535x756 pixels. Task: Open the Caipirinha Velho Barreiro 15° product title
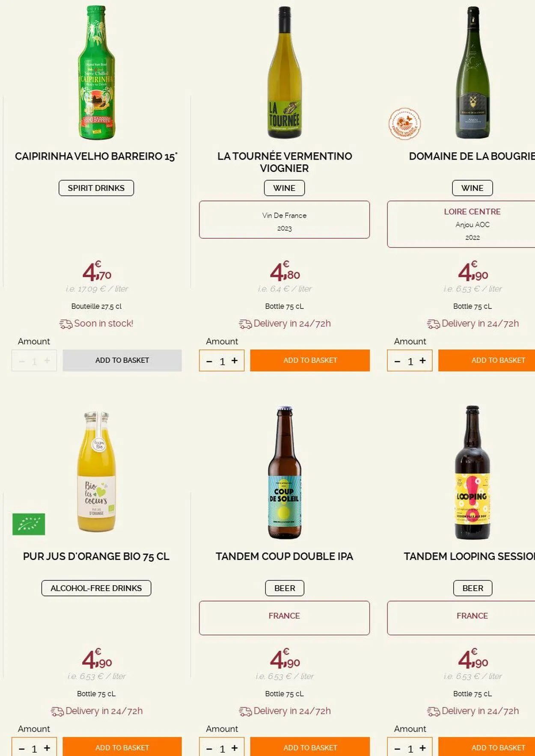tap(96, 156)
